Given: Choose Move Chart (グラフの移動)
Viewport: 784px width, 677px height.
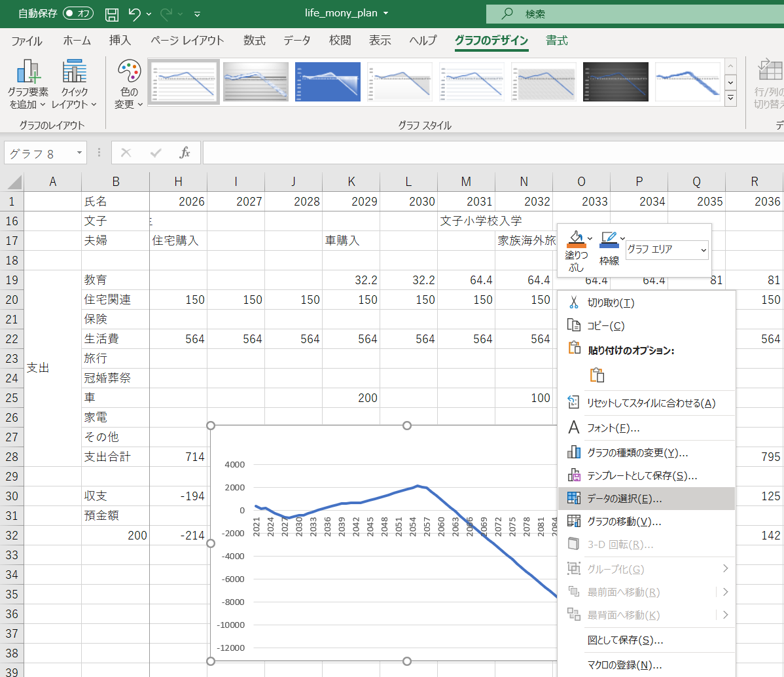Looking at the screenshot, I should tap(646, 521).
